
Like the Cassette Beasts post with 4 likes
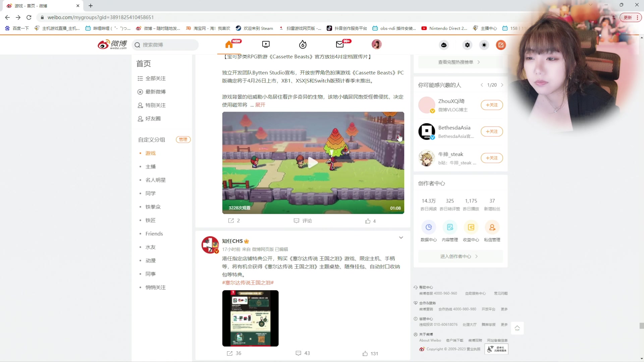pyautogui.click(x=370, y=221)
